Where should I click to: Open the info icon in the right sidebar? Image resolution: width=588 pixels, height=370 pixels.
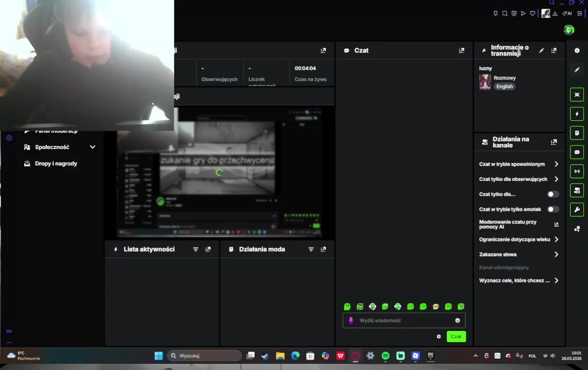(x=577, y=50)
